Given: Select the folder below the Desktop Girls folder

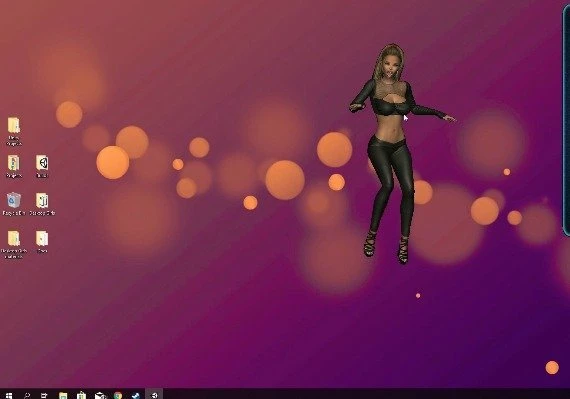Looking at the screenshot, I should coord(42,242).
